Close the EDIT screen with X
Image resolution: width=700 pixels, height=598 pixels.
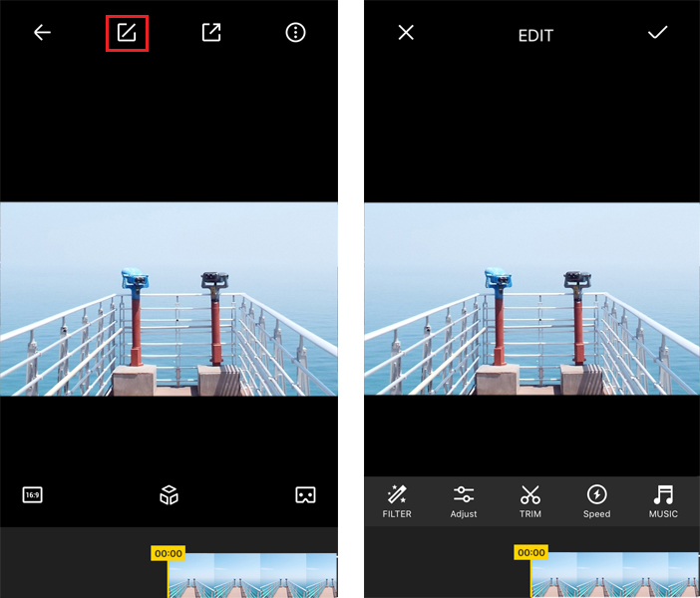[406, 33]
